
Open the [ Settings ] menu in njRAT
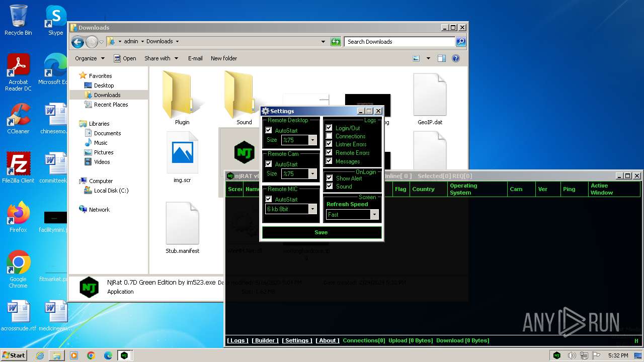[x=297, y=340]
